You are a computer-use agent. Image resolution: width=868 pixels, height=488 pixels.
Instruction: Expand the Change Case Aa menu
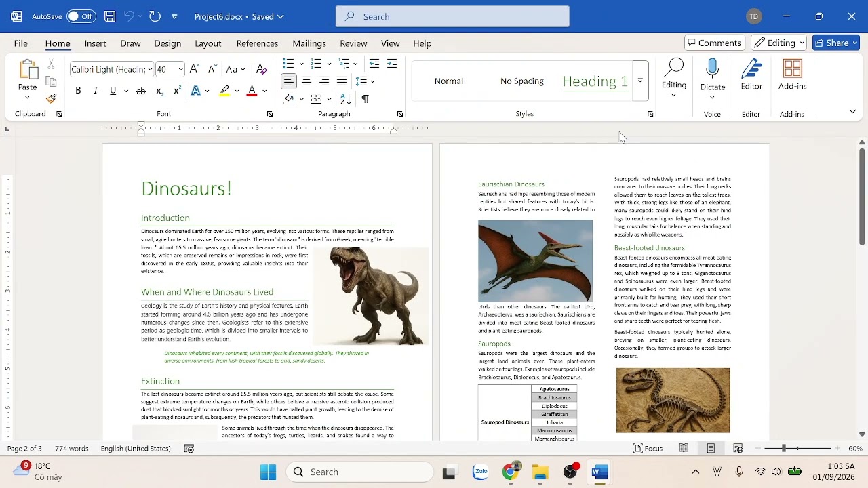(235, 69)
